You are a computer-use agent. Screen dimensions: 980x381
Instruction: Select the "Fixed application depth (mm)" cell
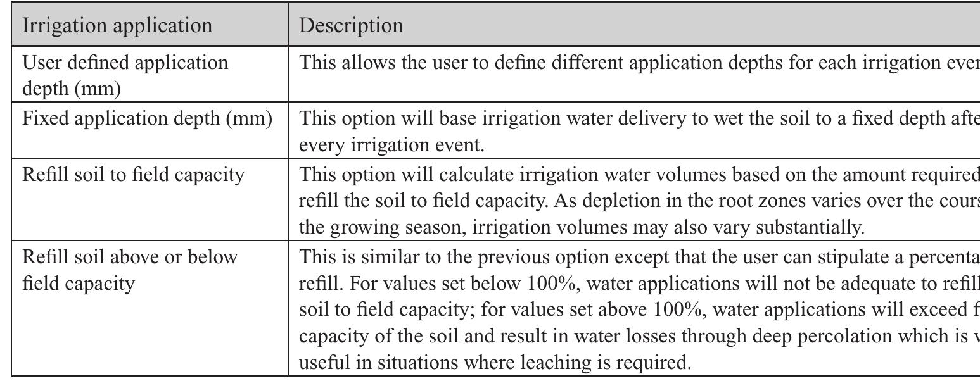(x=147, y=118)
